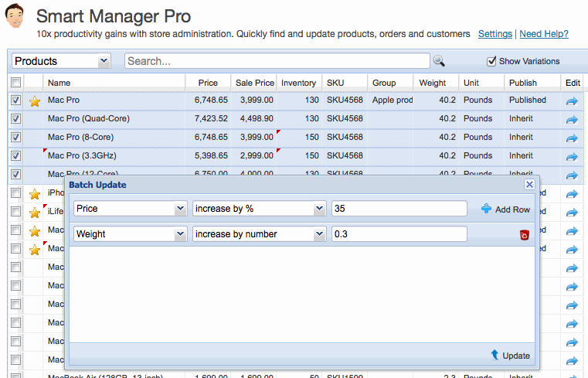Click the star icon in the iPho row
The width and height of the screenshot is (588, 378).
pyautogui.click(x=35, y=194)
